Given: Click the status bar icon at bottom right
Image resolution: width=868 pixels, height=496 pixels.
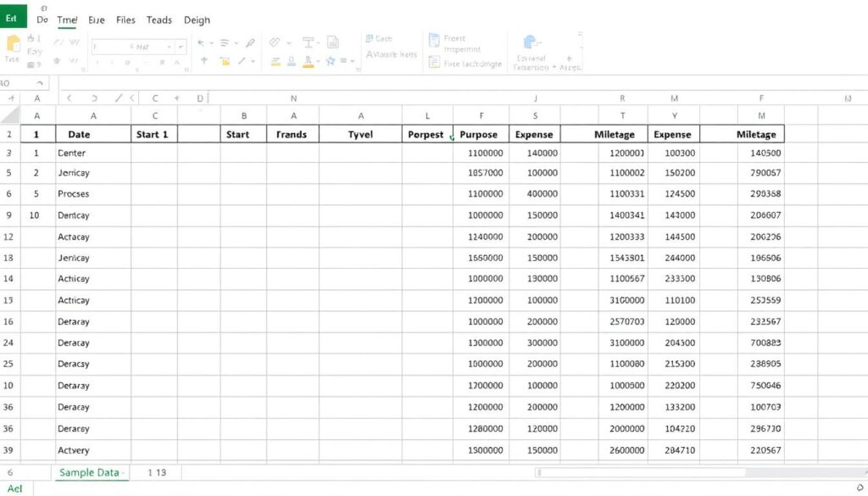Looking at the screenshot, I should pos(860,488).
